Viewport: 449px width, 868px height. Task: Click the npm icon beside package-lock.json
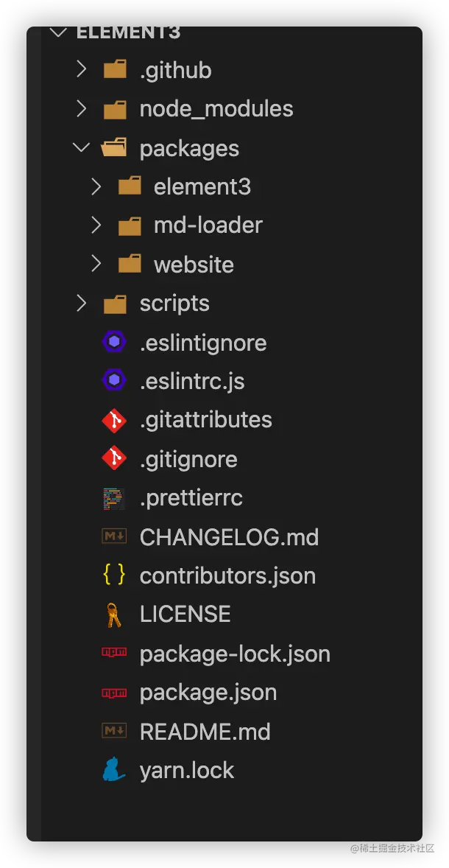(x=114, y=654)
